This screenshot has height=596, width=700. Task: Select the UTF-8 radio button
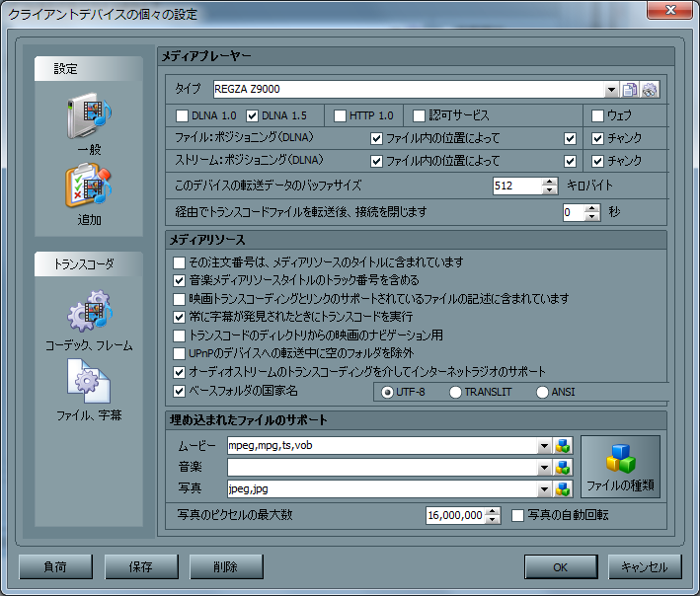coord(387,392)
